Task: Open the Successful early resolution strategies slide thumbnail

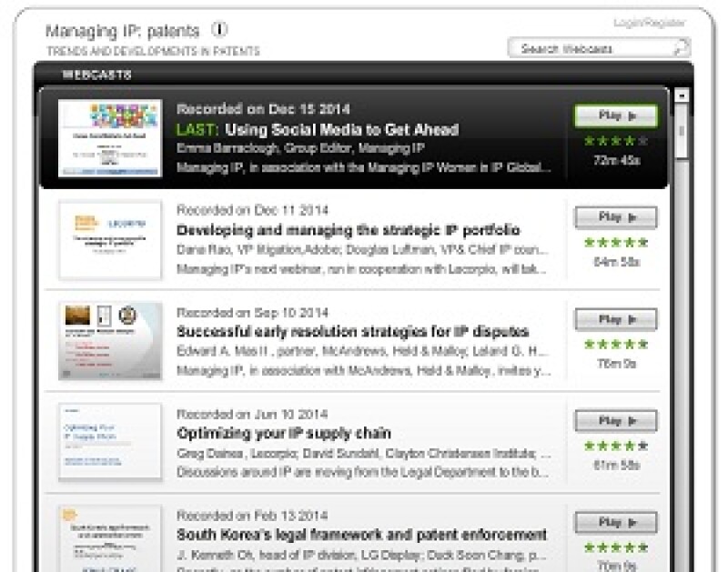Action: (110, 341)
